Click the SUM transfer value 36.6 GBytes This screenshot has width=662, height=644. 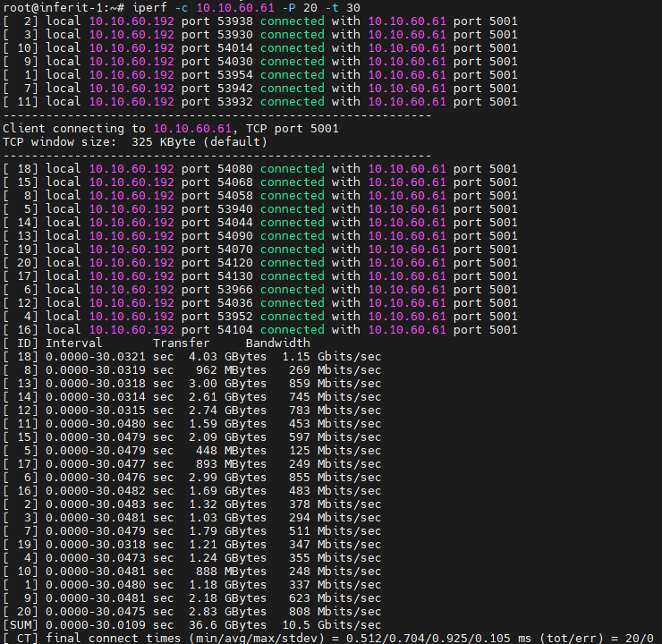pyautogui.click(x=228, y=625)
